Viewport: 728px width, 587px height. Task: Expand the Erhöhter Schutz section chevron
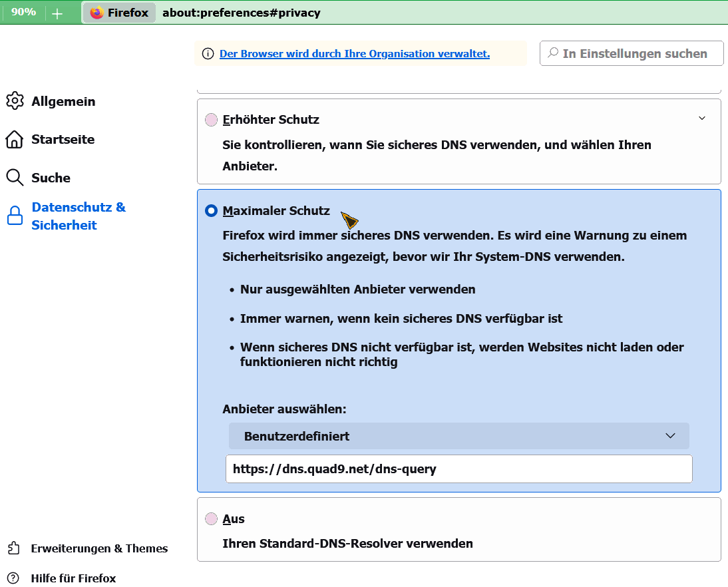pyautogui.click(x=701, y=118)
